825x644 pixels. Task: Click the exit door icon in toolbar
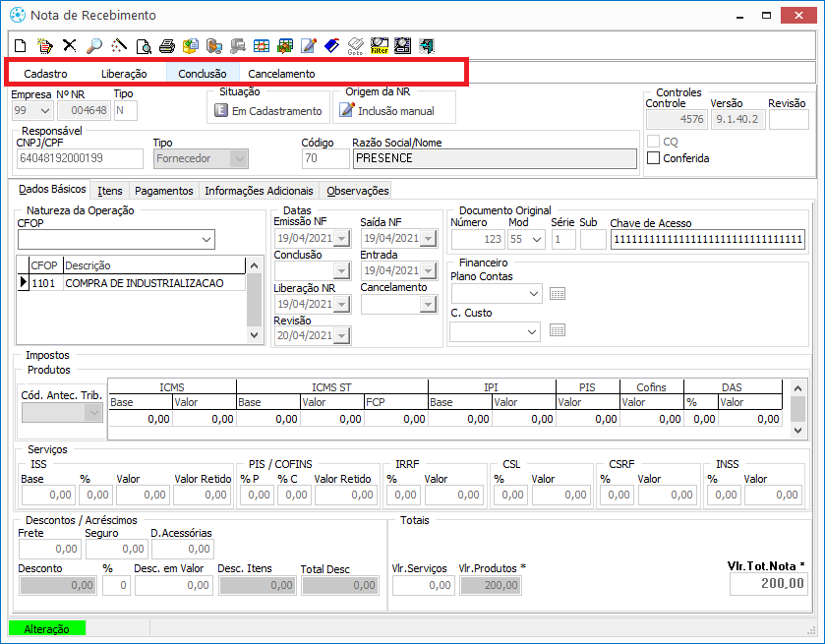[x=426, y=45]
